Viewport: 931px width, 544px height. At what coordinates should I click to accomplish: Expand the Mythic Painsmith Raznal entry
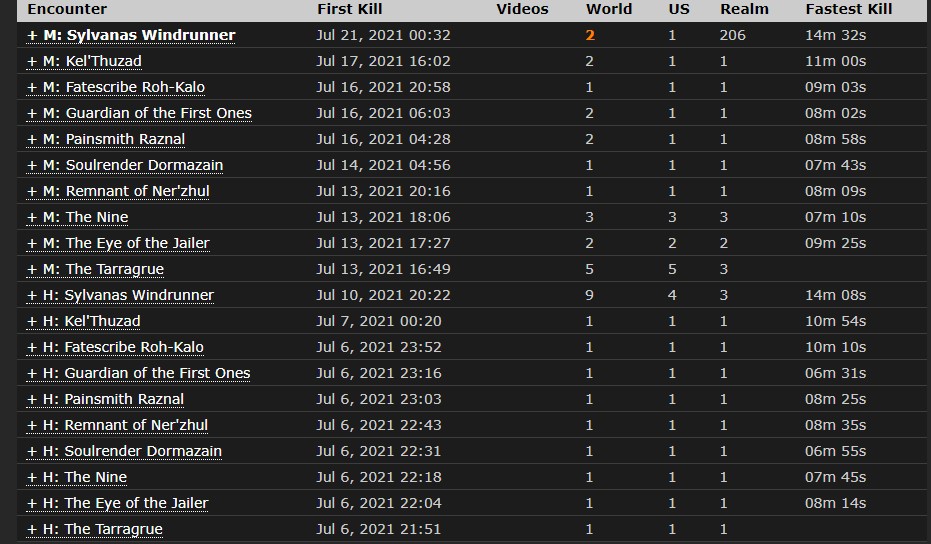(106, 139)
